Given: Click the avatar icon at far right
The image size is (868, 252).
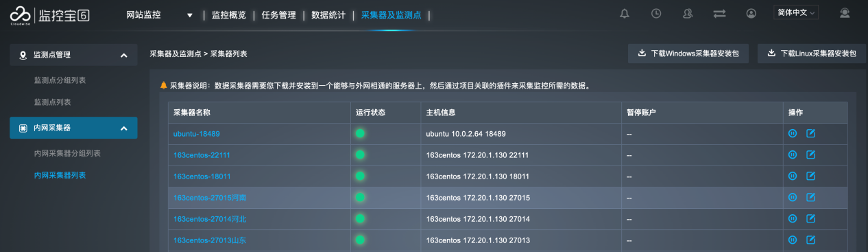Looking at the screenshot, I should [845, 13].
